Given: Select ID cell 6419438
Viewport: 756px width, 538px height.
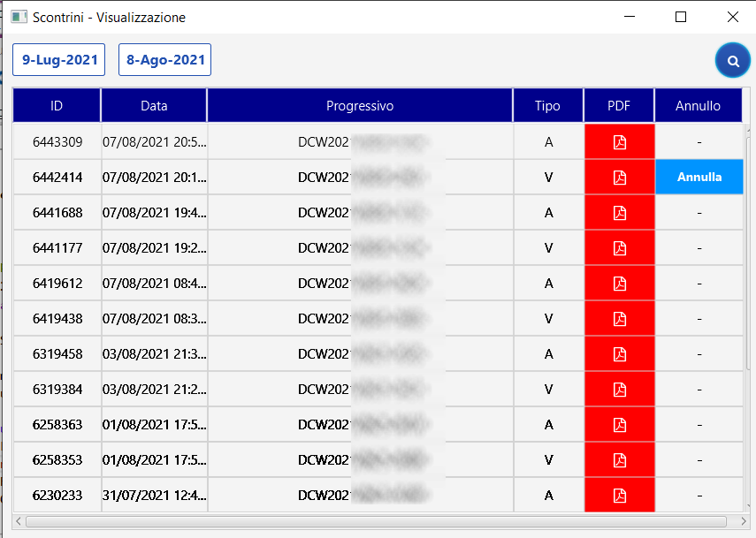Looking at the screenshot, I should [x=57, y=318].
